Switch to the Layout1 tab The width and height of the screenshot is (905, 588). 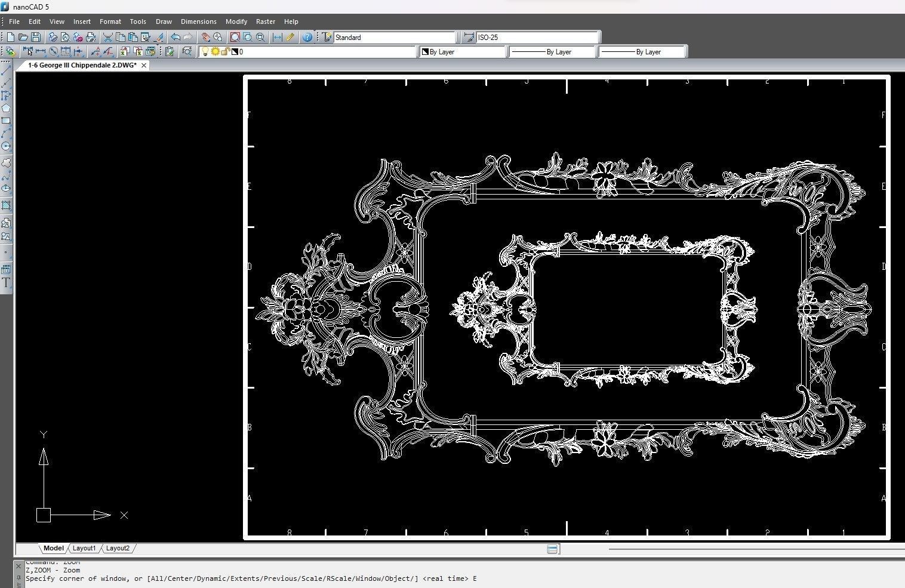pyautogui.click(x=84, y=548)
